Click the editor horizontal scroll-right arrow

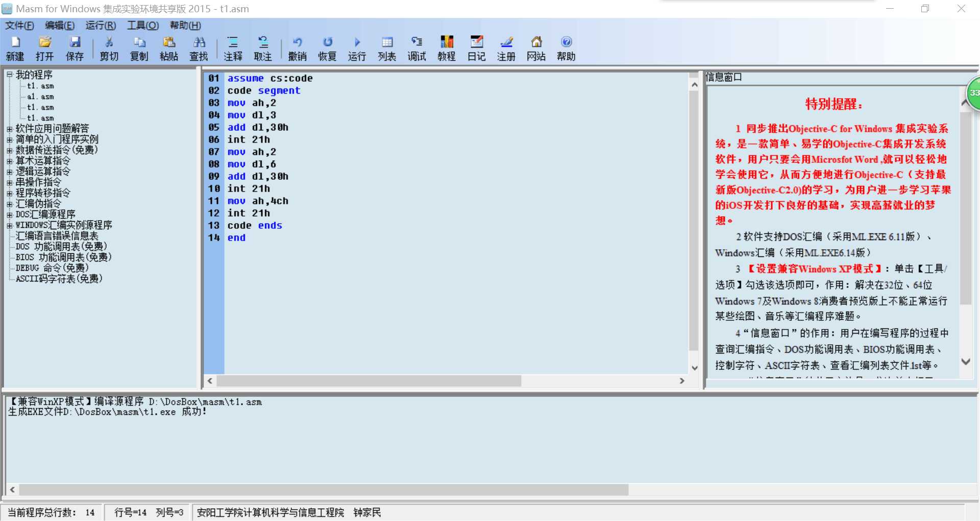(682, 381)
